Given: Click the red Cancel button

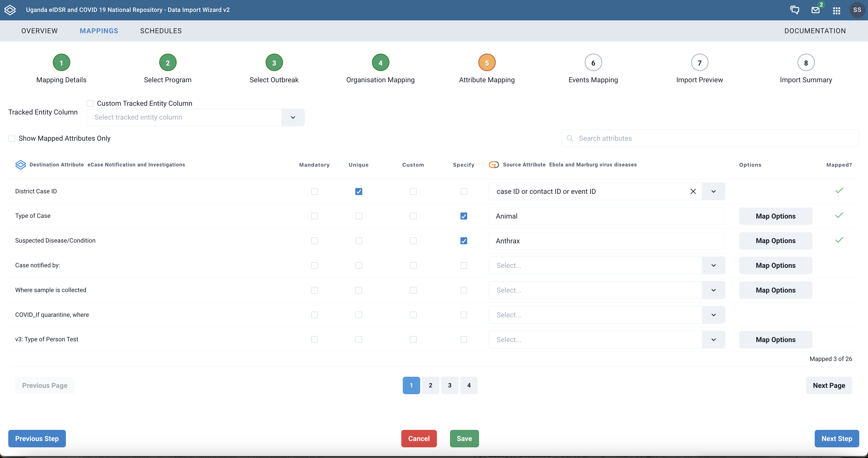Looking at the screenshot, I should pos(419,439).
